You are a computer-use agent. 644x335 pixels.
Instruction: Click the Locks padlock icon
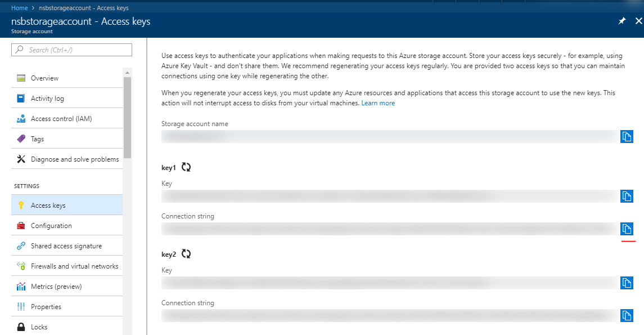[21, 327]
